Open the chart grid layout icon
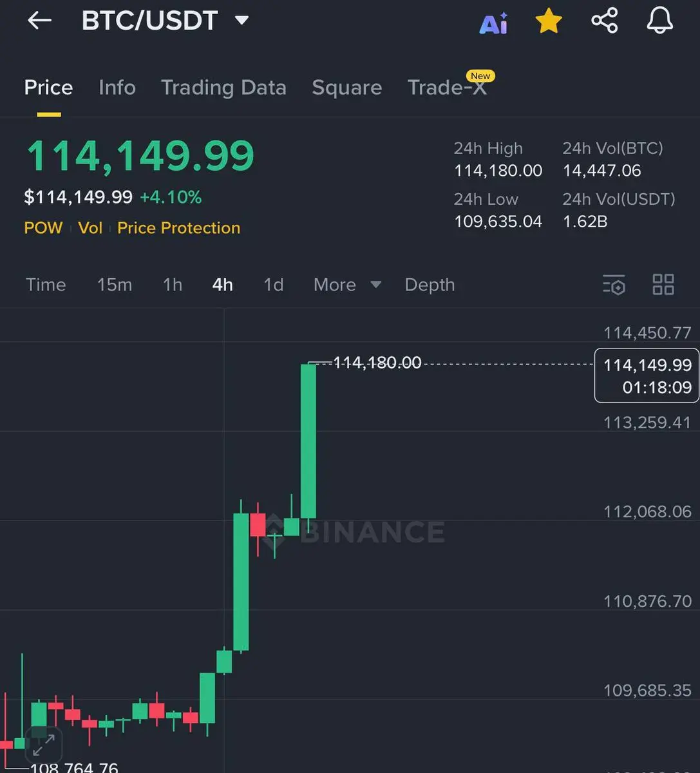 (x=663, y=284)
